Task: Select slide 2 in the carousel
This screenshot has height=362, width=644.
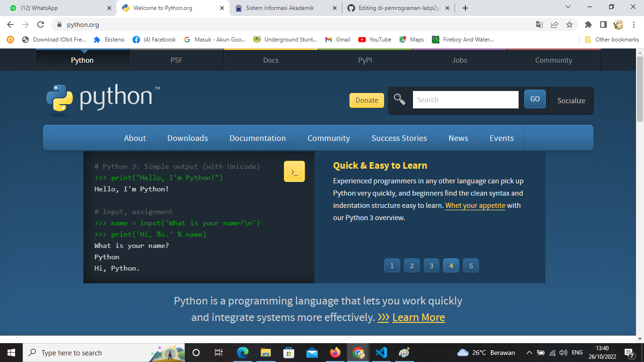Action: pyautogui.click(x=412, y=265)
